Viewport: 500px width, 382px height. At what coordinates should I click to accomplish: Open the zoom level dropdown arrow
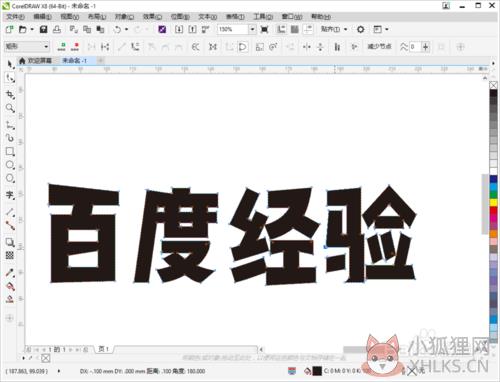(x=252, y=30)
